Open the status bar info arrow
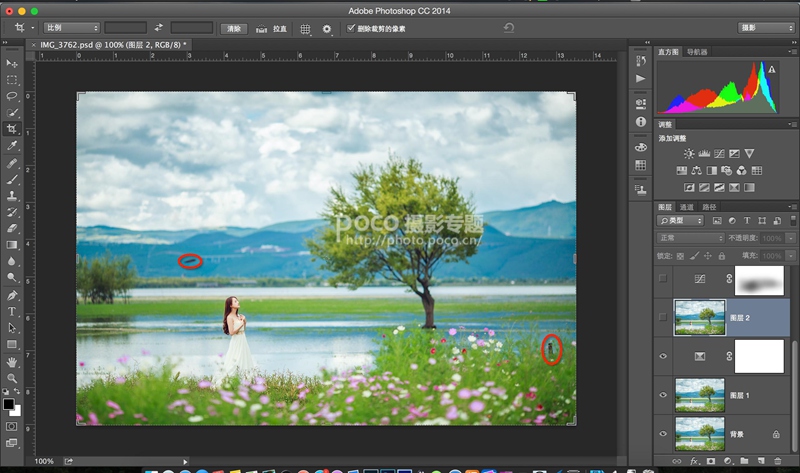This screenshot has width=800, height=473. coord(185,462)
